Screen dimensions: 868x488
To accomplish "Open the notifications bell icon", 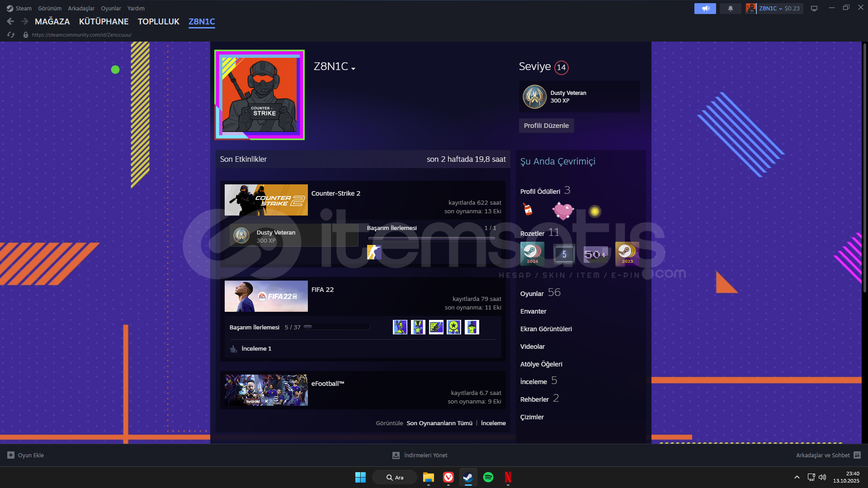I will 730,8.
